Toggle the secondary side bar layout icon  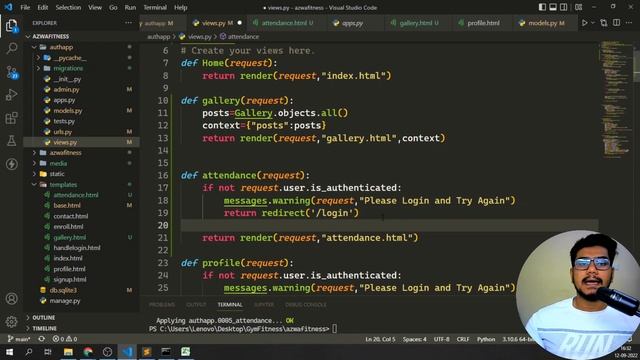coord(563,7)
